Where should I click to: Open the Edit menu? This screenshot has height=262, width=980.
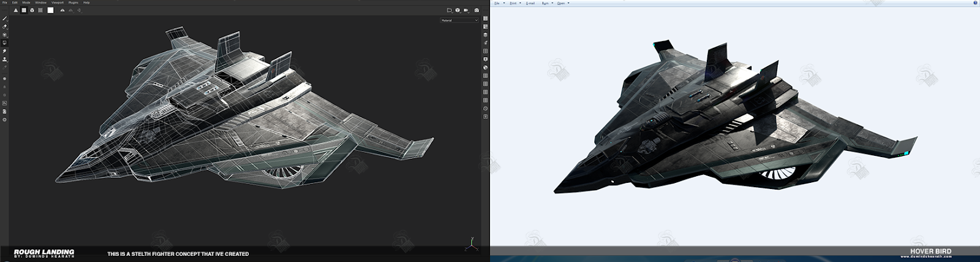pyautogui.click(x=15, y=2)
